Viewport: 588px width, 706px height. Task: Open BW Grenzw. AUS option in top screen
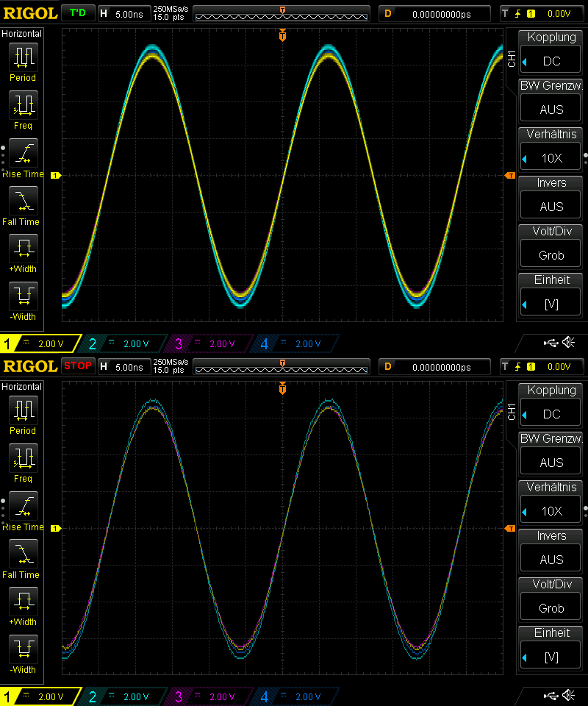point(551,101)
